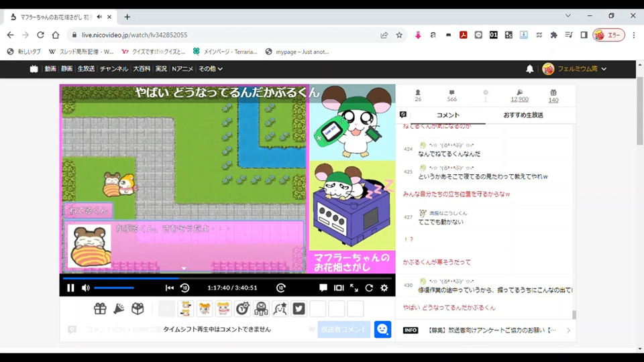Open the Y! クイズです bookmark
The height and width of the screenshot is (362, 644).
pyautogui.click(x=153, y=52)
